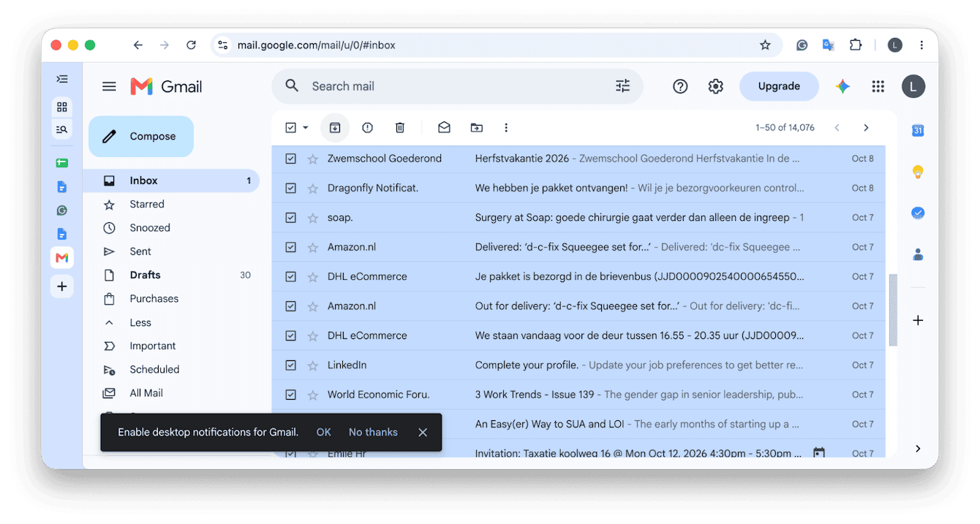
Task: Click the Gmail logo
Action: (x=166, y=86)
